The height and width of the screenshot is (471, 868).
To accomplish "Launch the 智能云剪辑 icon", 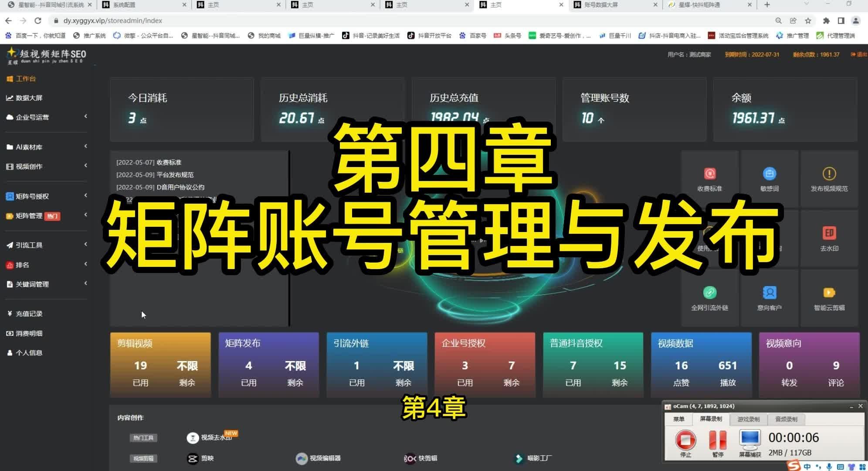I will [x=829, y=293].
